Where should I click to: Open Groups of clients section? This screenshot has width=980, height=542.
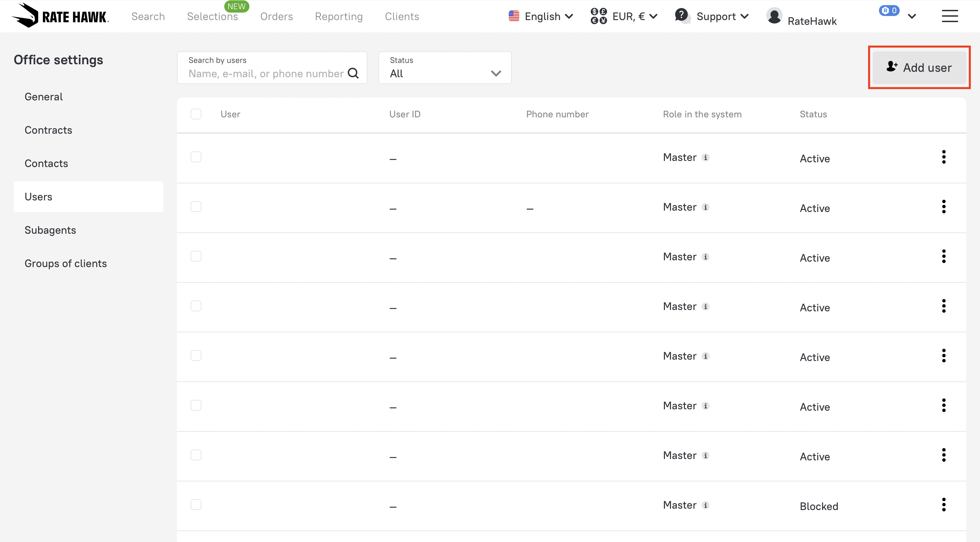point(65,264)
